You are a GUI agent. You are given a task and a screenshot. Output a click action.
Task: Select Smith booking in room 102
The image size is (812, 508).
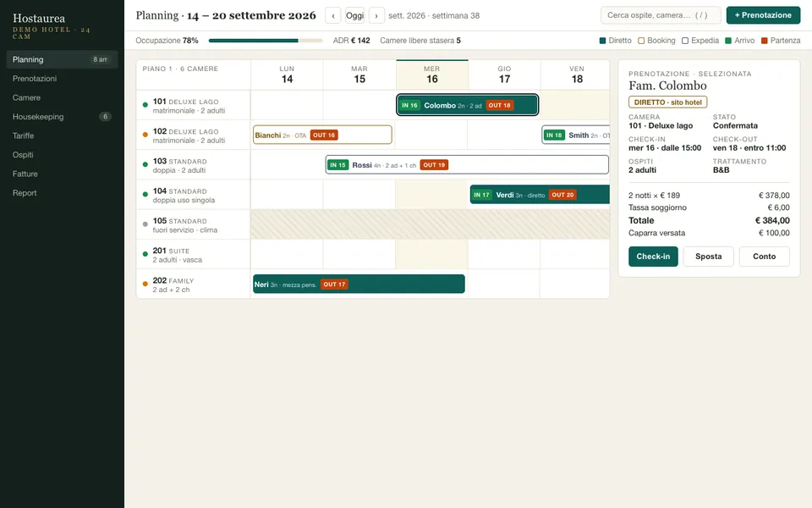point(576,135)
